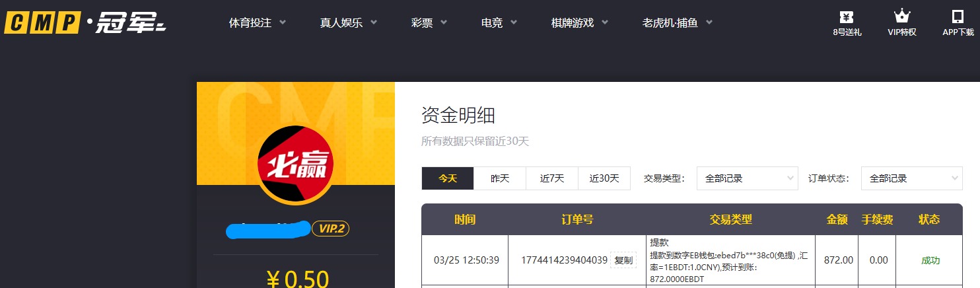Image resolution: width=980 pixels, height=288 pixels.
Task: Click order number 1774414239404039
Action: click(564, 260)
